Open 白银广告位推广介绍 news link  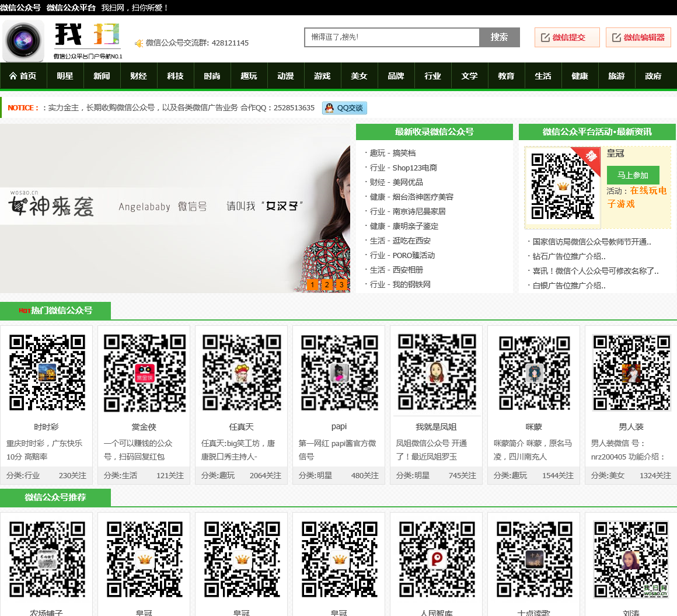click(x=568, y=286)
